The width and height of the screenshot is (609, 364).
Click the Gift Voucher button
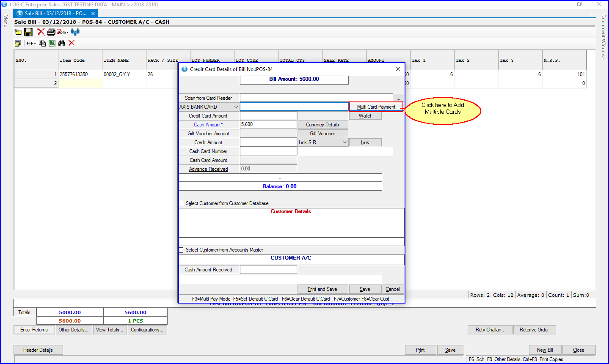(322, 134)
